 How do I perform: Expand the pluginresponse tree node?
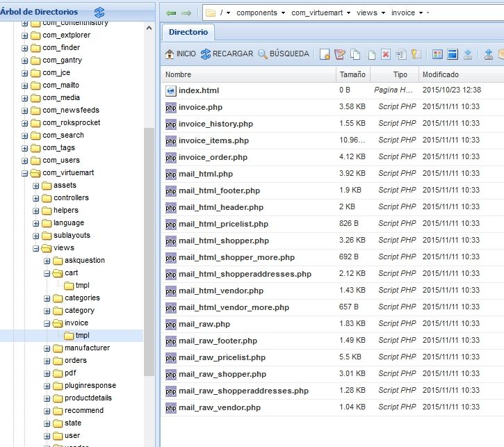(47, 387)
